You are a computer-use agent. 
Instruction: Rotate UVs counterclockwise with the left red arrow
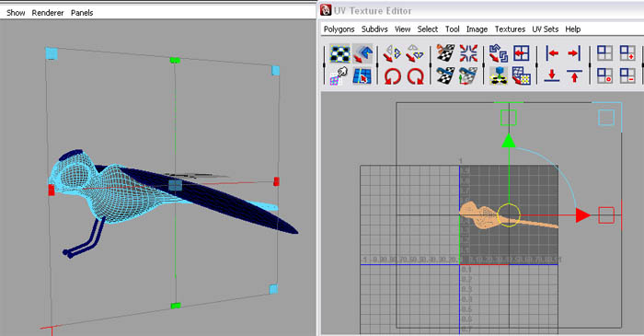click(392, 76)
